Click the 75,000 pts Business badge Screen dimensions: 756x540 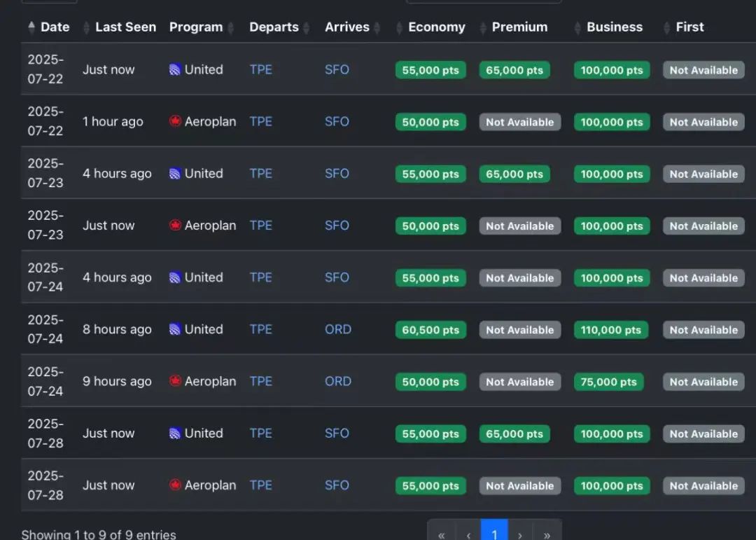608,382
